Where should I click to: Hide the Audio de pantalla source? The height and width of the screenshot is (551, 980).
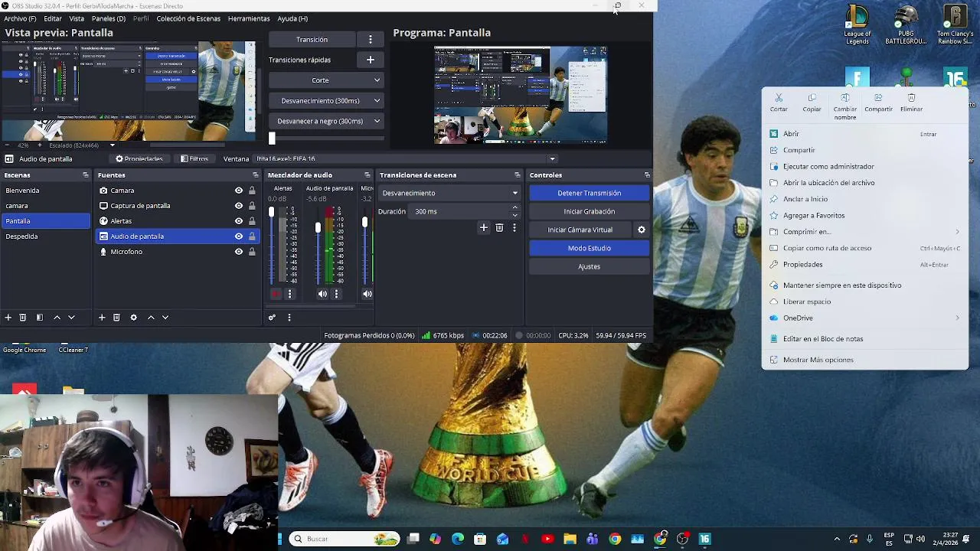click(239, 236)
